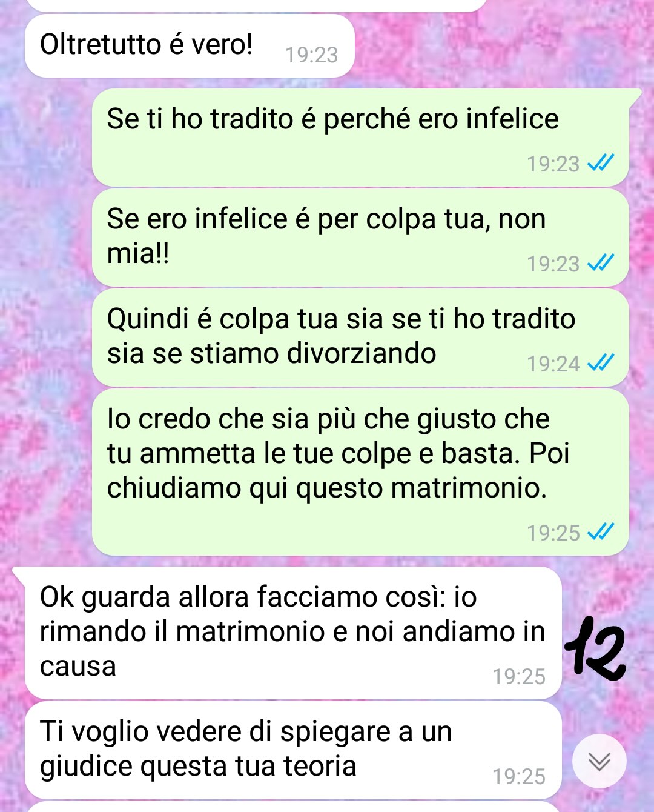Tap 19:25 timestamp on 'giudice' message

[x=519, y=776]
